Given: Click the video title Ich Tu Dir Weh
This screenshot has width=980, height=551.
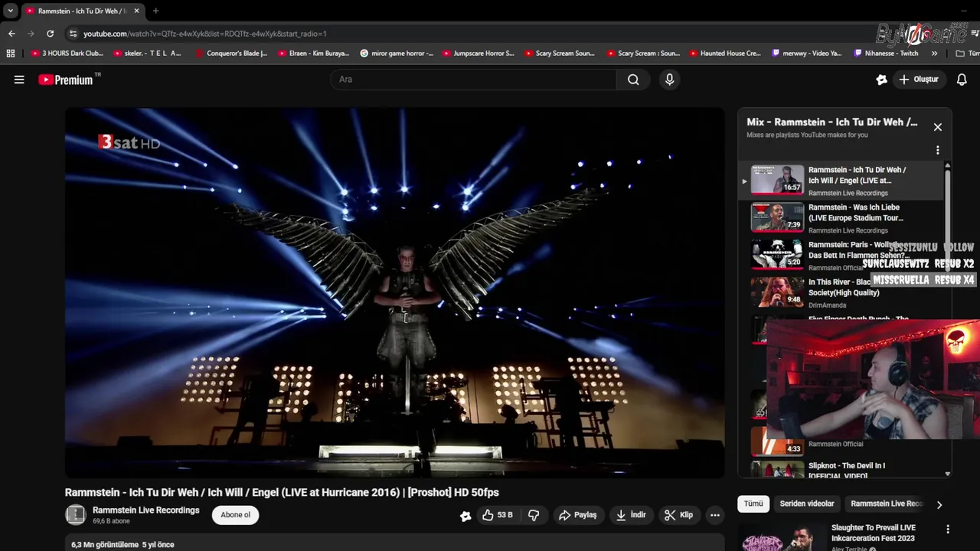Looking at the screenshot, I should [x=282, y=492].
